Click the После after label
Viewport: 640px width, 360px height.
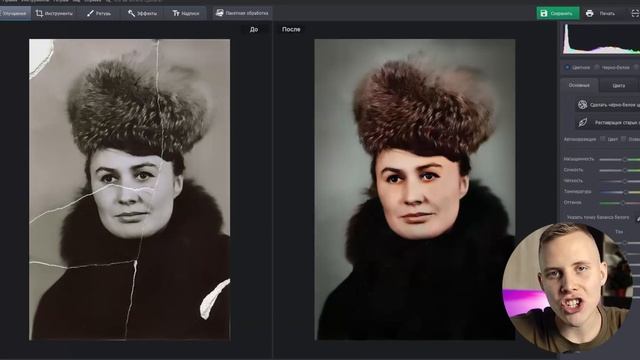291,29
